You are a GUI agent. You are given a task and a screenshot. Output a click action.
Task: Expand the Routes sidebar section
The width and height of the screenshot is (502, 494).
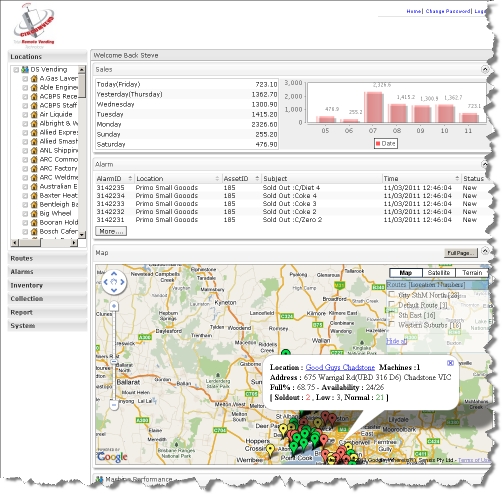click(x=47, y=258)
